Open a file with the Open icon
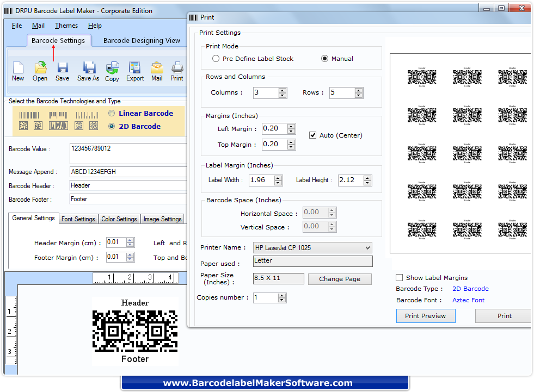Image resolution: width=534 pixels, height=392 pixels. [40, 71]
